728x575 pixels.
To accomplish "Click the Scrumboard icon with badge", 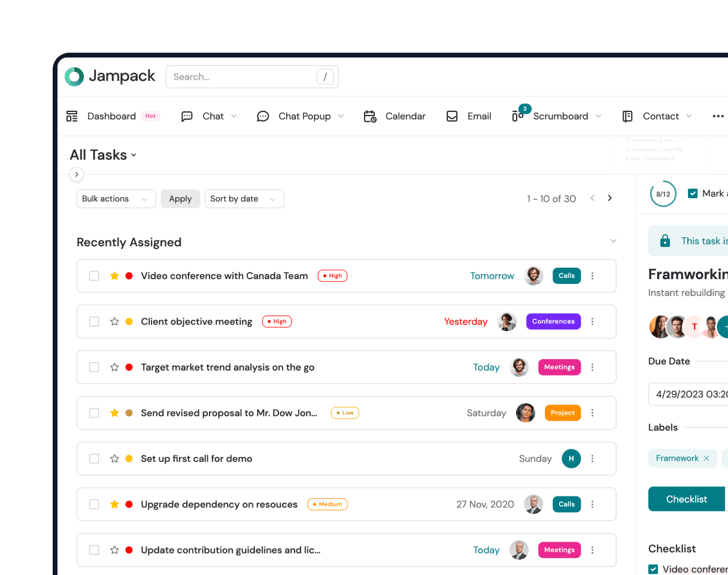I will (518, 116).
